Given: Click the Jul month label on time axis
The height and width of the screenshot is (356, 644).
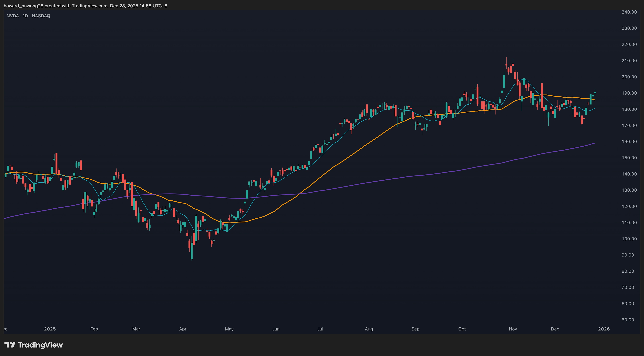Looking at the screenshot, I should click(320, 329).
